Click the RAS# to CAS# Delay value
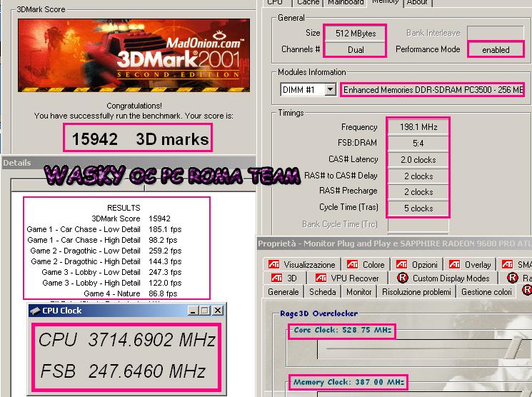 pos(418,176)
